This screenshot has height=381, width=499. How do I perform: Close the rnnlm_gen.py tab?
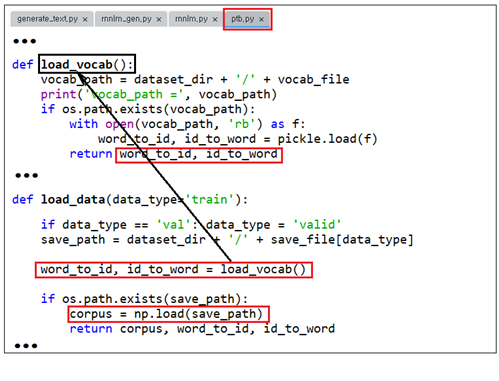[159, 20]
